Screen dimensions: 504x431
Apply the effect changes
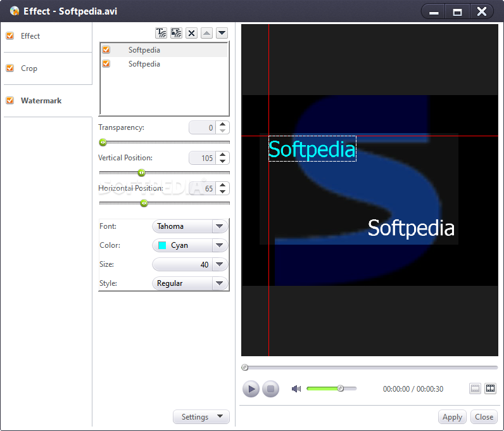[452, 417]
